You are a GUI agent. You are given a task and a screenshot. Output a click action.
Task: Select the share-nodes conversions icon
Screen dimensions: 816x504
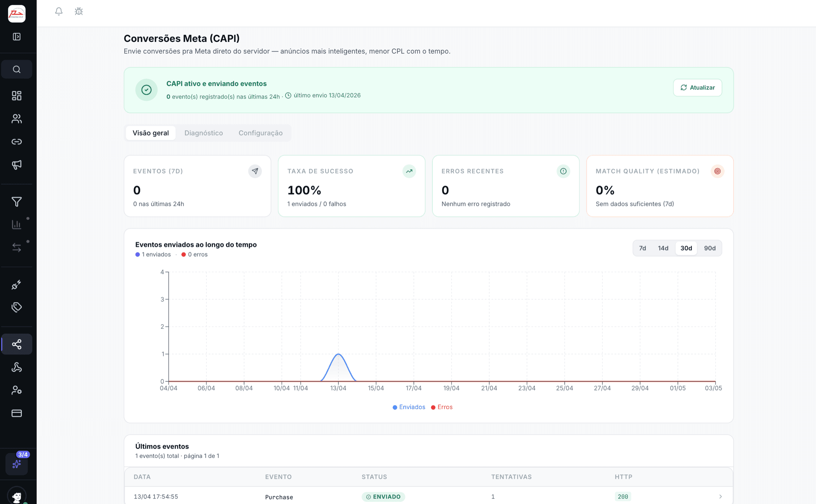coord(17,344)
